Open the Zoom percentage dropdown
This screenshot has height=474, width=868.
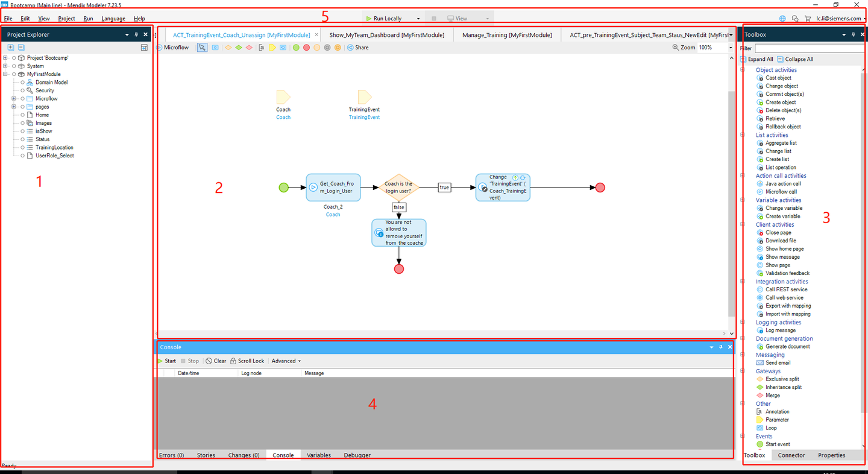(715, 47)
